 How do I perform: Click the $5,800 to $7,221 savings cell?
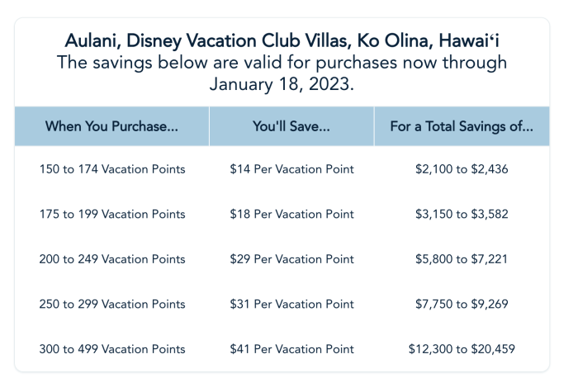tap(462, 259)
